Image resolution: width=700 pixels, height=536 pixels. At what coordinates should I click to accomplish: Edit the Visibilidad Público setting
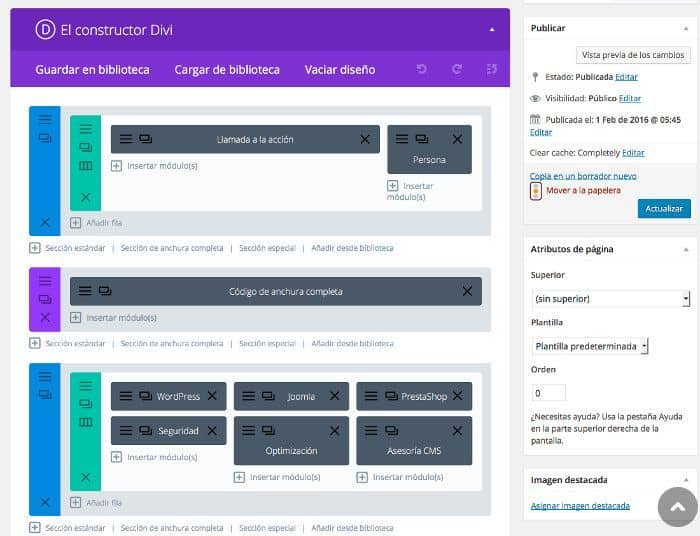click(629, 98)
